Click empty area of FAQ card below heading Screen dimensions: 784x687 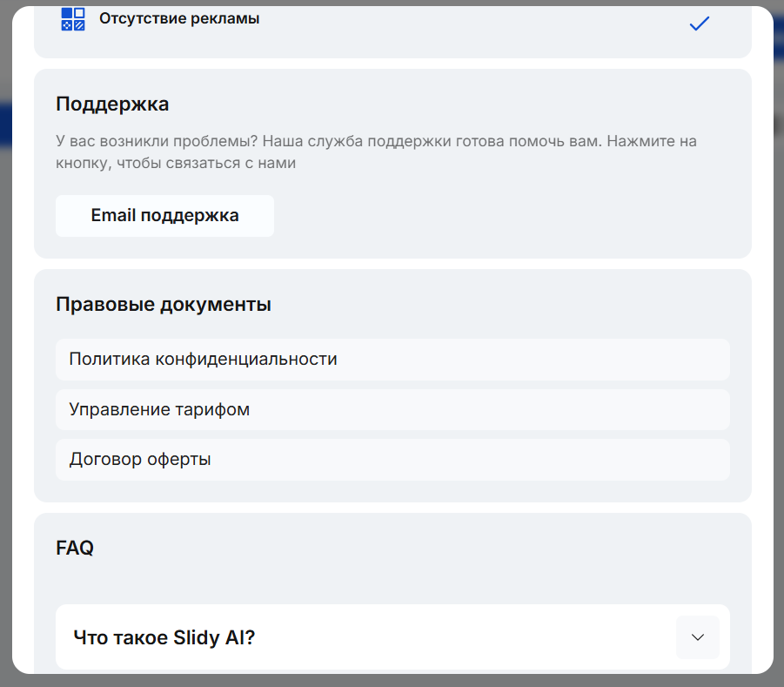(x=392, y=579)
